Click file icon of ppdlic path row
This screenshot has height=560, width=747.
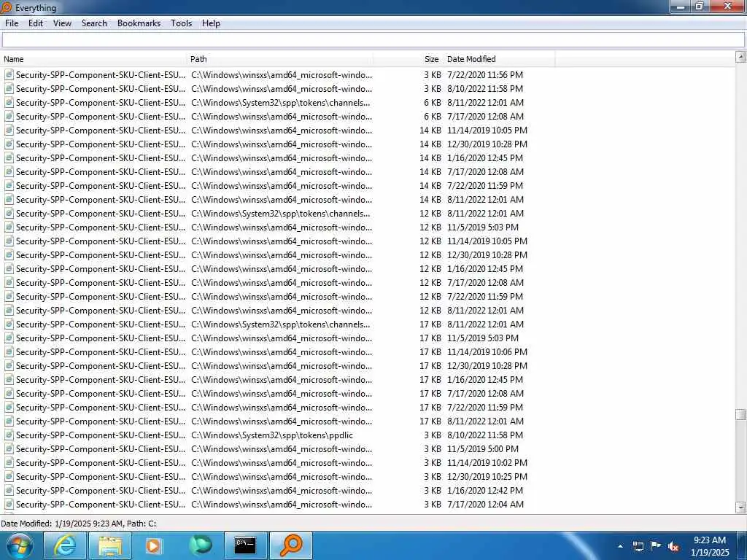9,435
